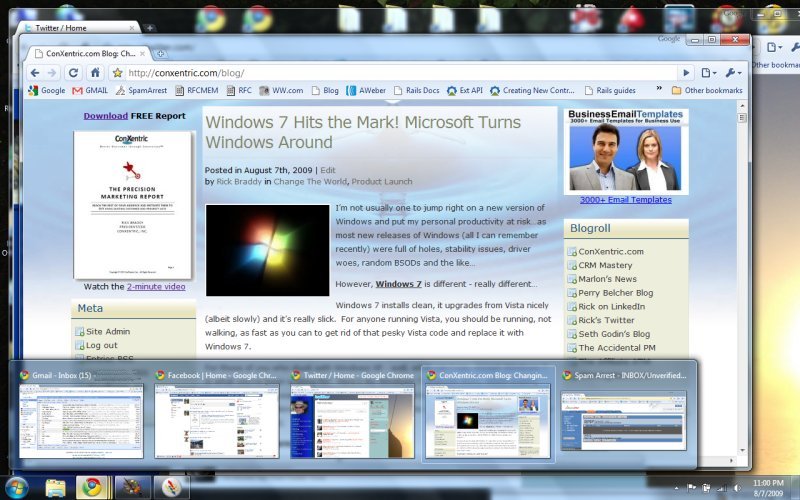Viewport: 800px width, 500px height.
Task: Follow the bold Windows 7 link in the post
Action: [x=398, y=284]
